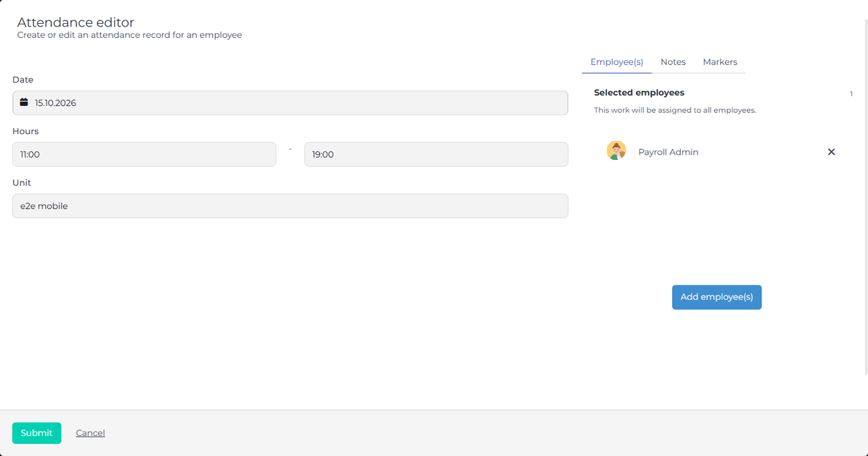Open the Date field showing 15.10.2026
The width and height of the screenshot is (868, 456).
click(x=290, y=103)
